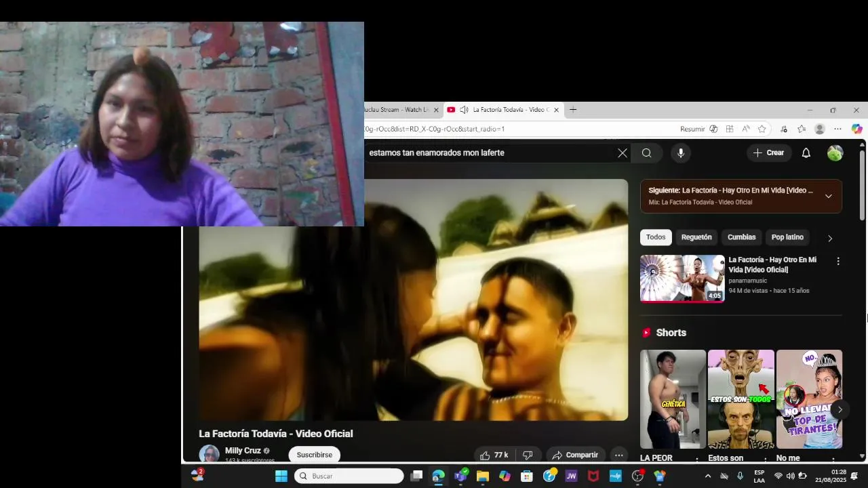
Task: Like the video with thumbs up
Action: click(x=494, y=455)
